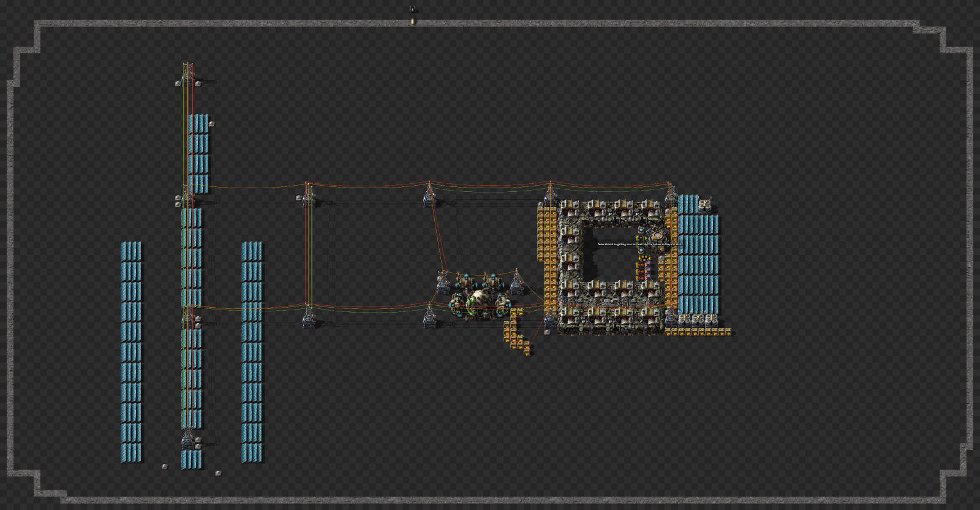Image resolution: width=980 pixels, height=510 pixels.
Task: Select the lone grey box at the bottom-left of the layout
Action: pyautogui.click(x=164, y=466)
